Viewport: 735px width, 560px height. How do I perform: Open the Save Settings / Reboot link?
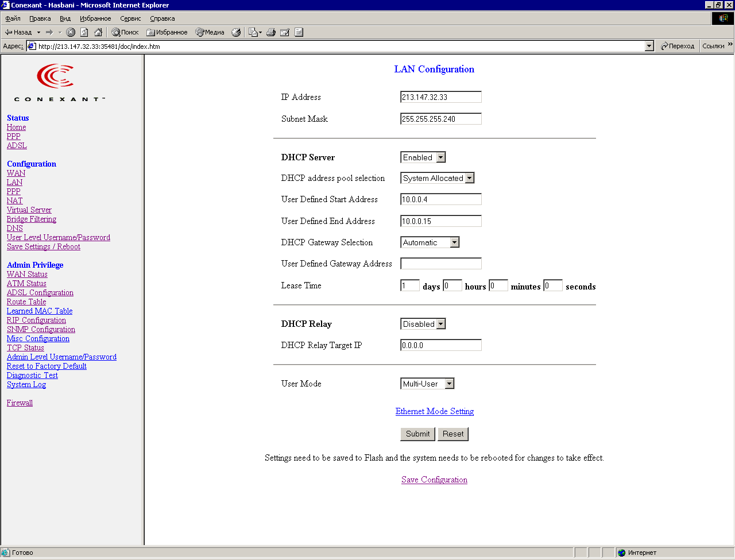tap(44, 246)
